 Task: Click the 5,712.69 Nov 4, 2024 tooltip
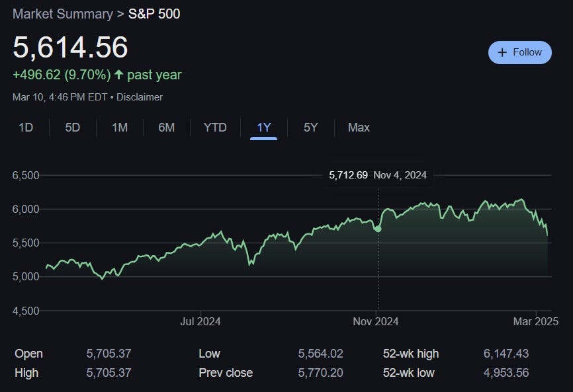(x=378, y=175)
